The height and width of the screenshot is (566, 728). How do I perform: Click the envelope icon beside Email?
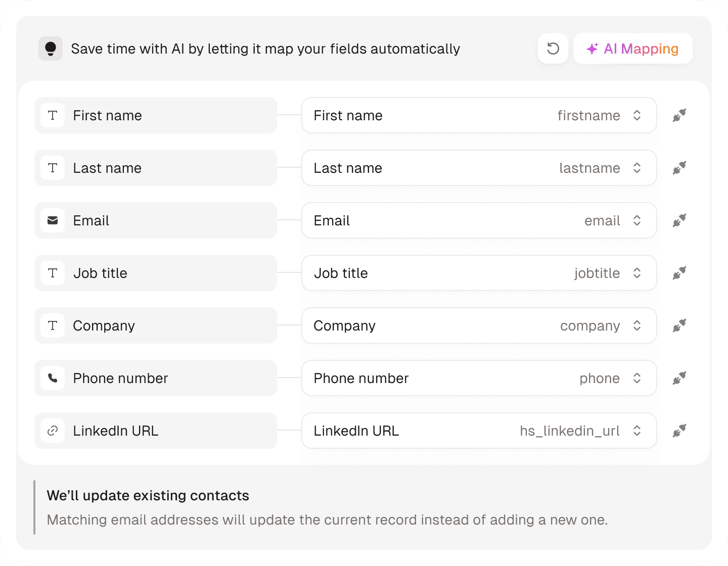click(x=53, y=220)
